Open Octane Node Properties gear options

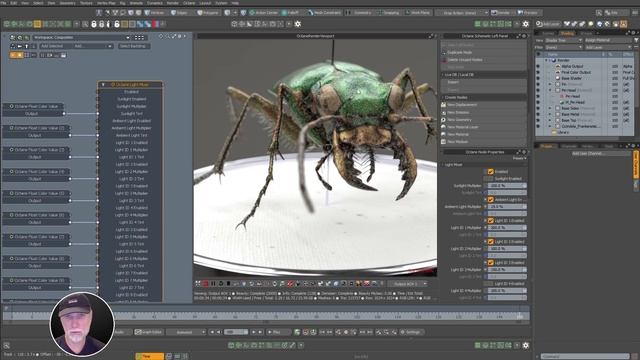524,152
